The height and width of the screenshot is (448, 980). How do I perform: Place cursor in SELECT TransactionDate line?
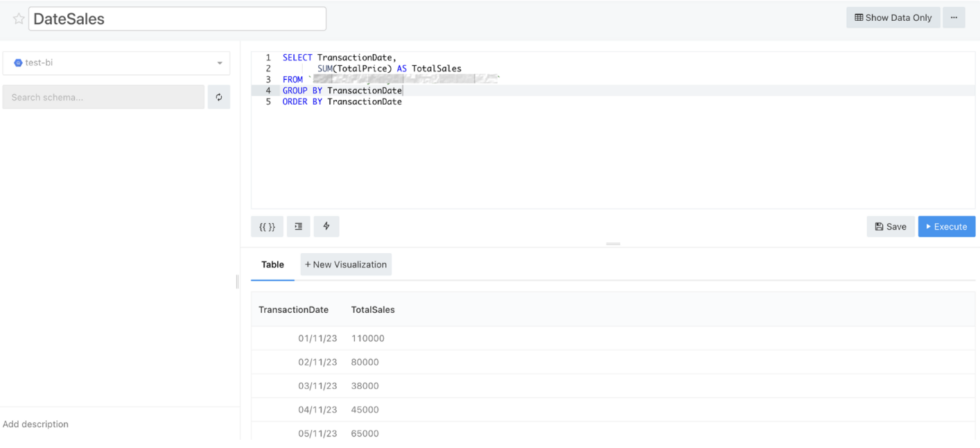[x=340, y=58]
